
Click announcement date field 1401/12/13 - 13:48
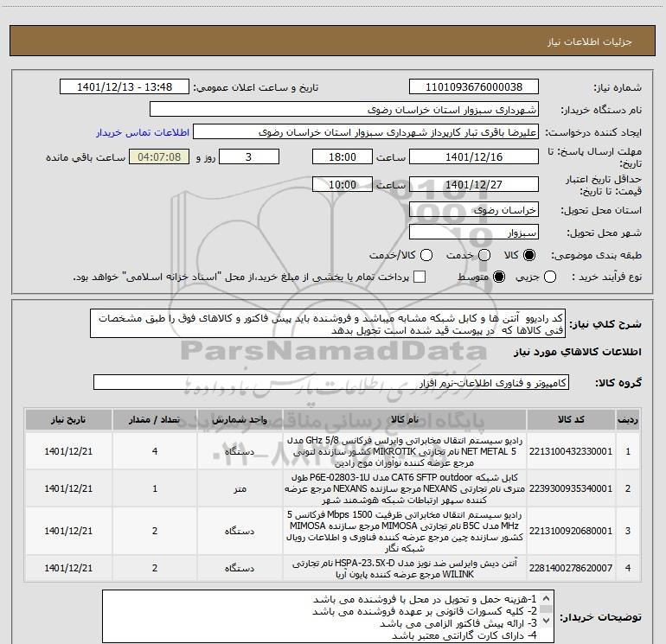tap(125, 87)
